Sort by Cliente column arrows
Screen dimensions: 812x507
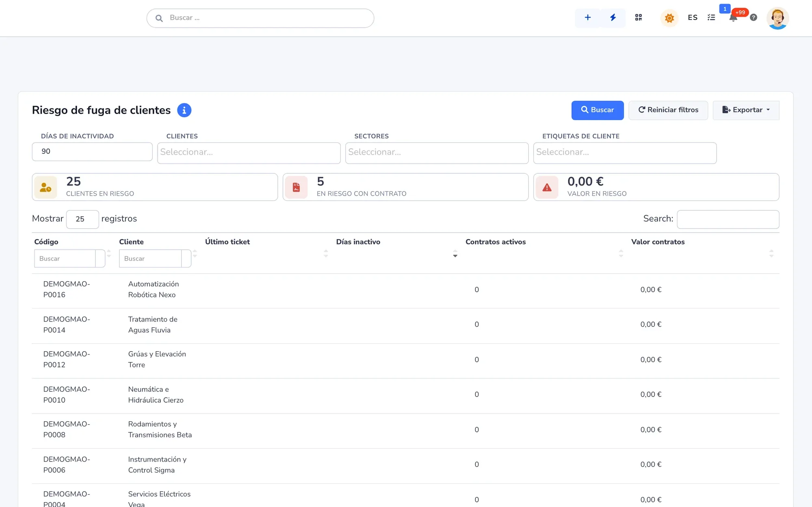click(x=195, y=254)
